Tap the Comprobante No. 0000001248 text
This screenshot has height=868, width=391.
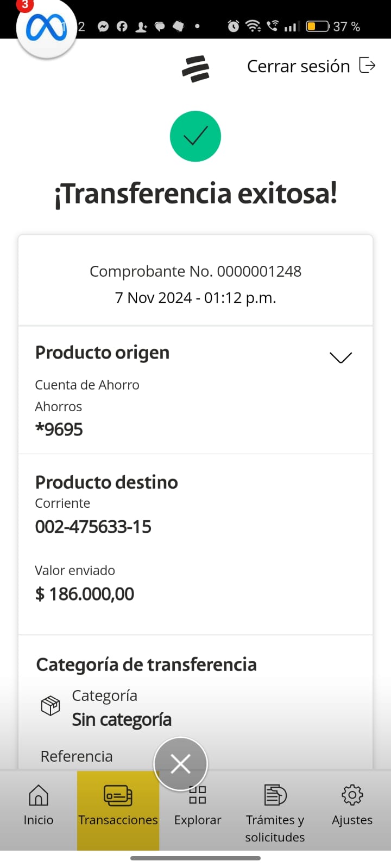tap(195, 271)
